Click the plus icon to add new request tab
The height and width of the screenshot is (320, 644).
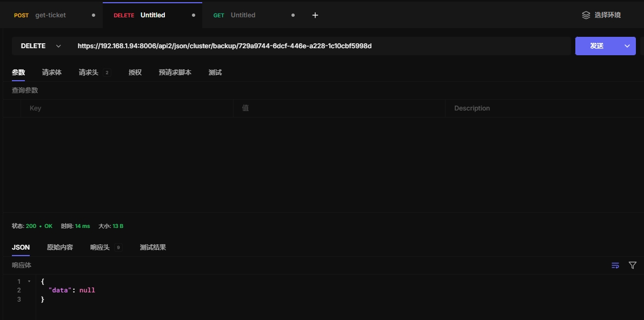pyautogui.click(x=315, y=15)
